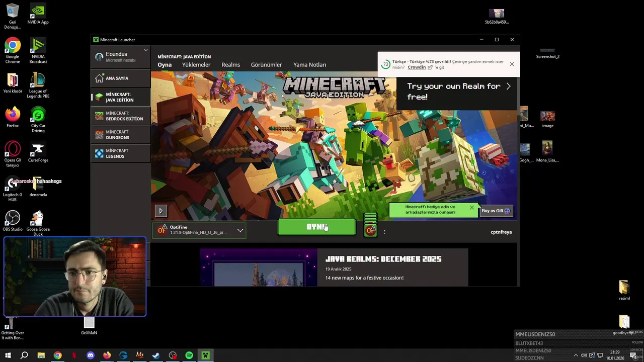This screenshot has width=644, height=362.
Task: Switch to the Oyna tab
Action: [x=165, y=65]
